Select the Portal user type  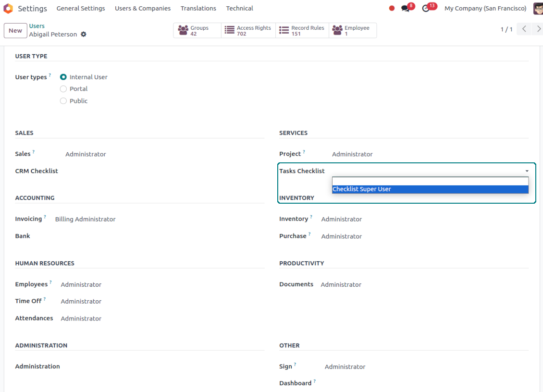coord(63,89)
